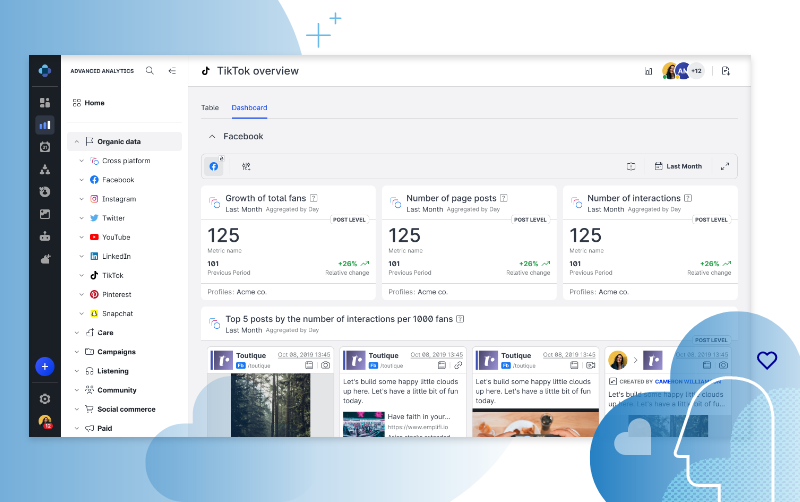This screenshot has height=502, width=800.
Task: Go to Home in the sidebar
Action: 94,103
